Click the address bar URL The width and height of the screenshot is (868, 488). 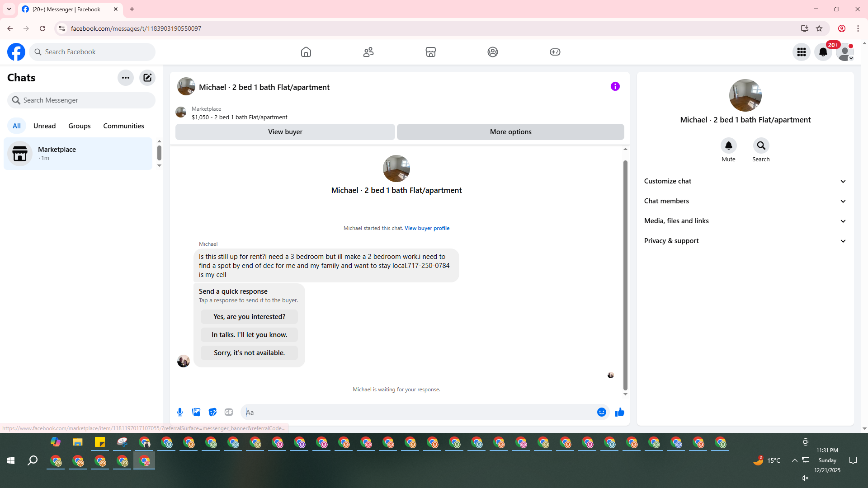pos(136,28)
